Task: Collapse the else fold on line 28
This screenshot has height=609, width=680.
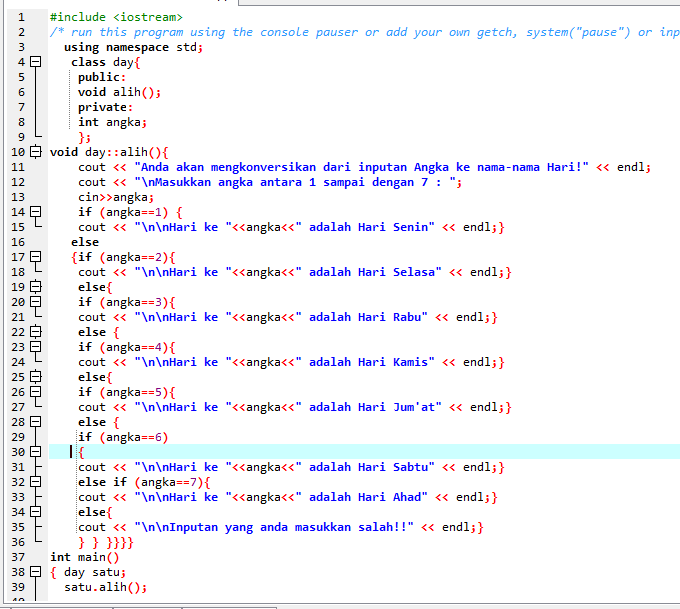Action: pos(36,422)
